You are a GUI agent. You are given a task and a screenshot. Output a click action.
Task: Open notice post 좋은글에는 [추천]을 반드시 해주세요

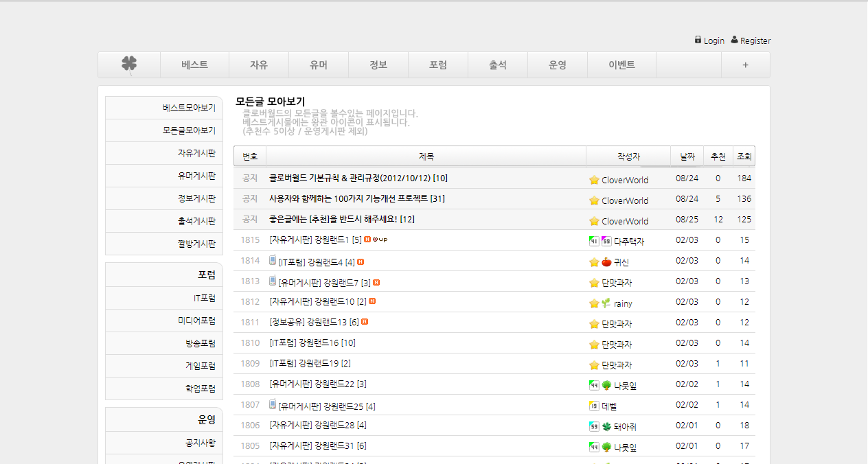click(341, 220)
